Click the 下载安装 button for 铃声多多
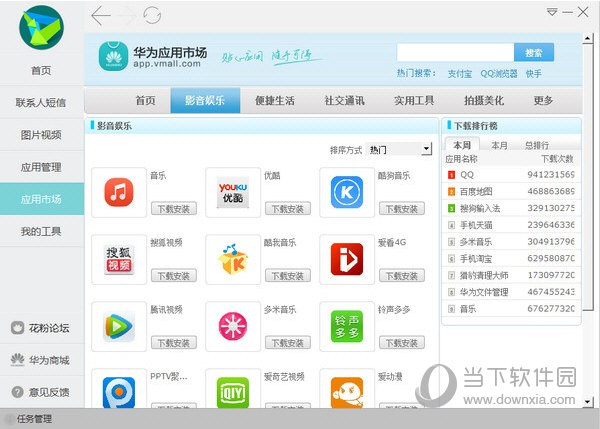 tap(401, 343)
